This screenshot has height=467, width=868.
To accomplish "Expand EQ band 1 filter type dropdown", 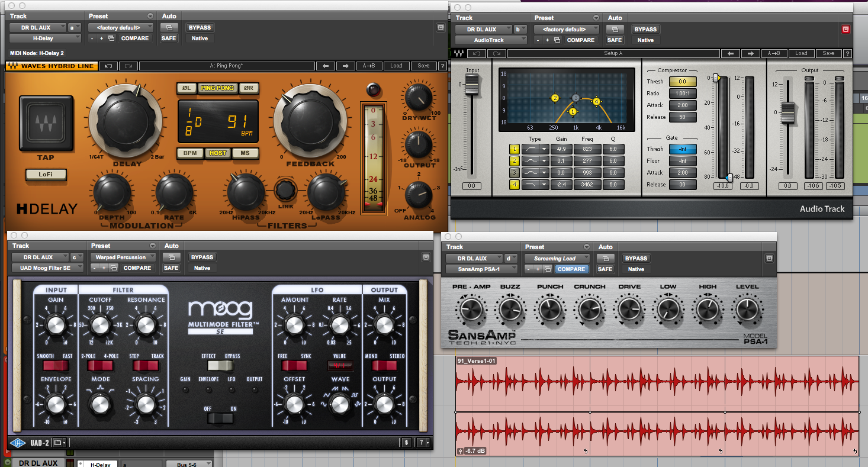I will point(544,149).
